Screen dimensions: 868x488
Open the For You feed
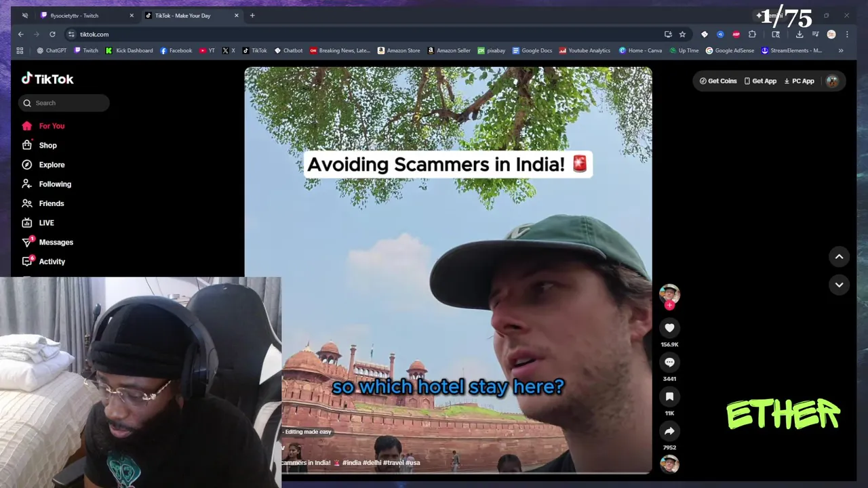pyautogui.click(x=43, y=126)
